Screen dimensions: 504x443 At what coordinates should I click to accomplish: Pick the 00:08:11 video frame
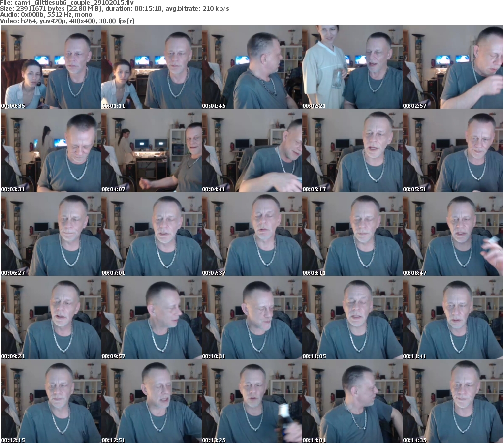tap(352, 235)
